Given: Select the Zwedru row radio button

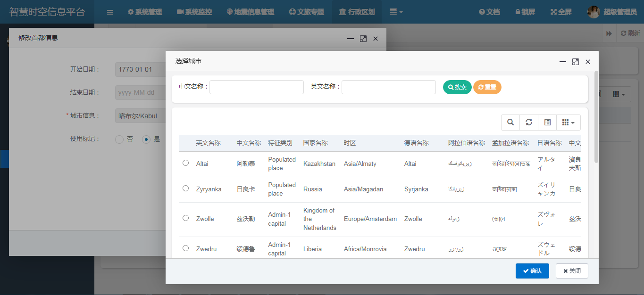Looking at the screenshot, I should point(185,248).
